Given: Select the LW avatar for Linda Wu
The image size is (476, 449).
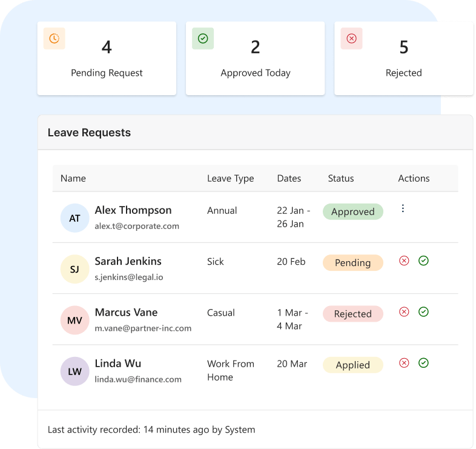Looking at the screenshot, I should 74,371.
